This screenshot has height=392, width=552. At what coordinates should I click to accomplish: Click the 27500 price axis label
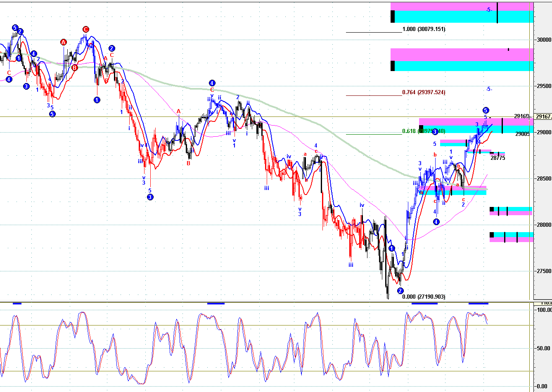click(544, 271)
